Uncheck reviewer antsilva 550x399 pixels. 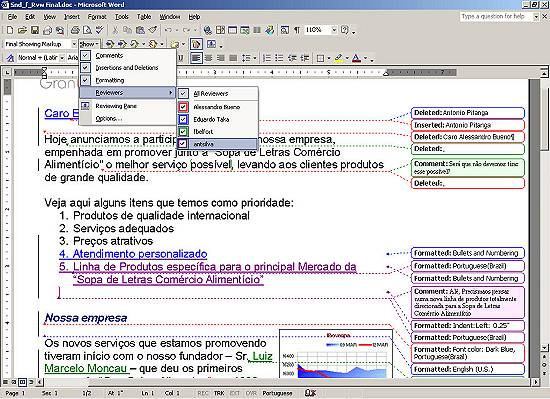point(183,144)
